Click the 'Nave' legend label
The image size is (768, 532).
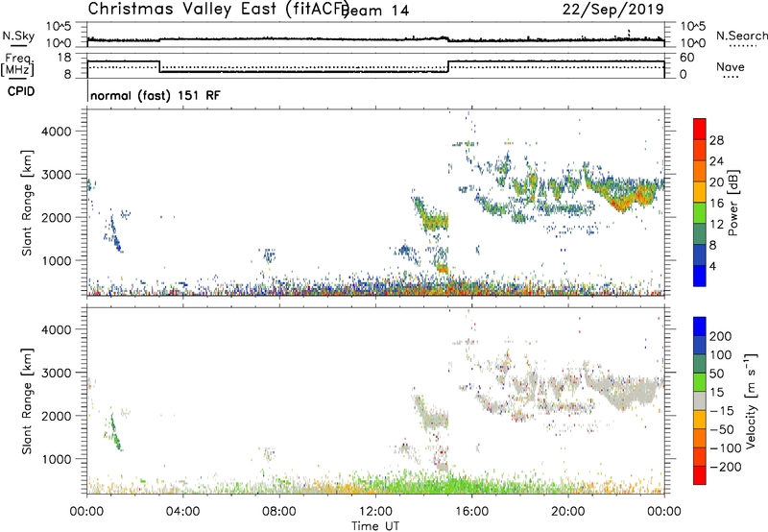731,66
